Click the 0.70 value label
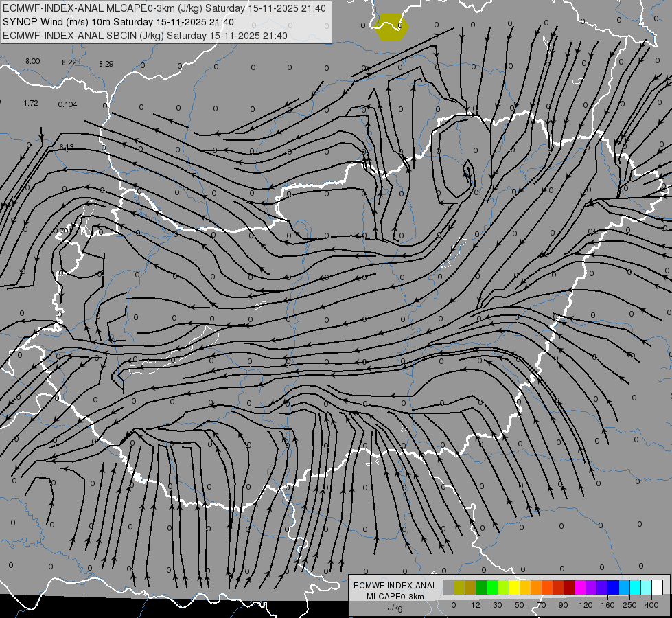Viewport: 672px width, 618px height. point(61,231)
